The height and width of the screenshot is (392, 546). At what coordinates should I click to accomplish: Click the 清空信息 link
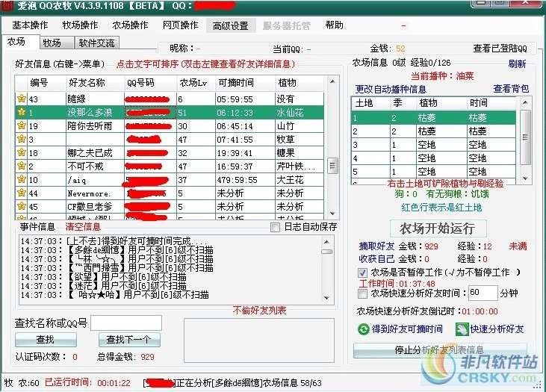pos(83,227)
